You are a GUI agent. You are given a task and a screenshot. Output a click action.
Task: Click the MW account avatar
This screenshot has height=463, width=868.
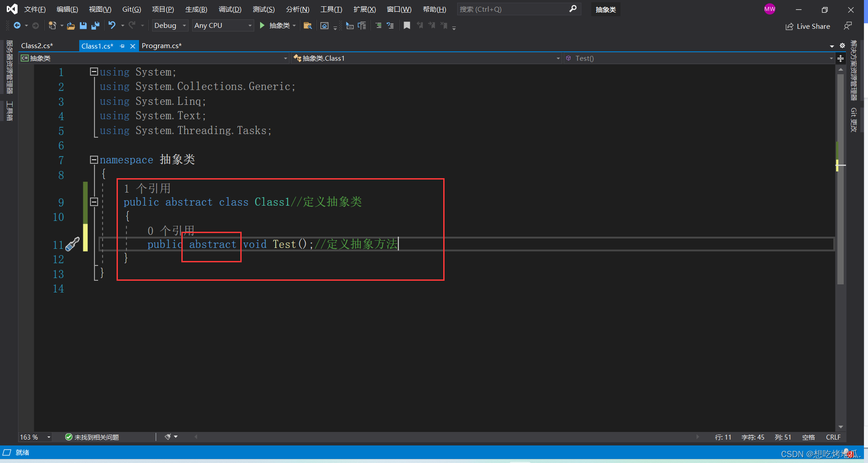[x=770, y=9]
